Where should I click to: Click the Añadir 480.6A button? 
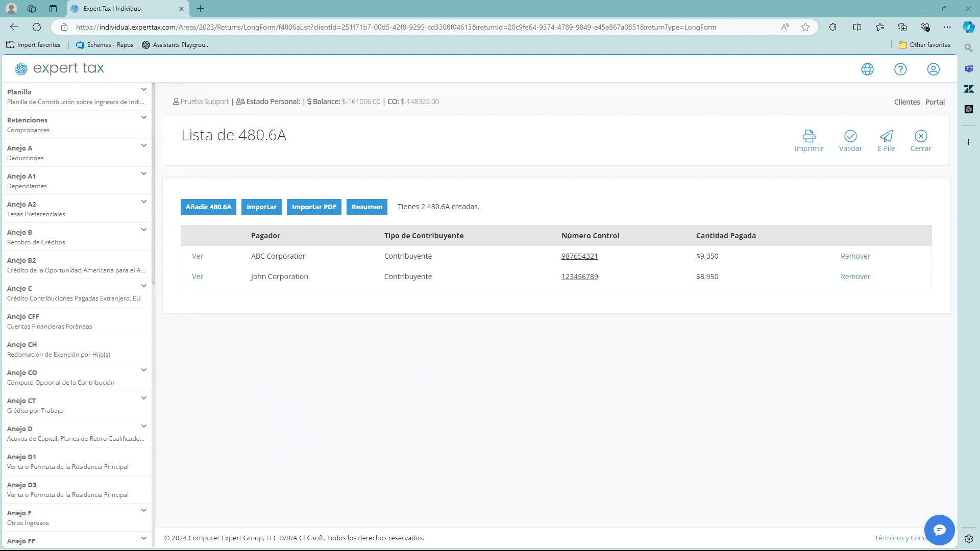coord(208,207)
